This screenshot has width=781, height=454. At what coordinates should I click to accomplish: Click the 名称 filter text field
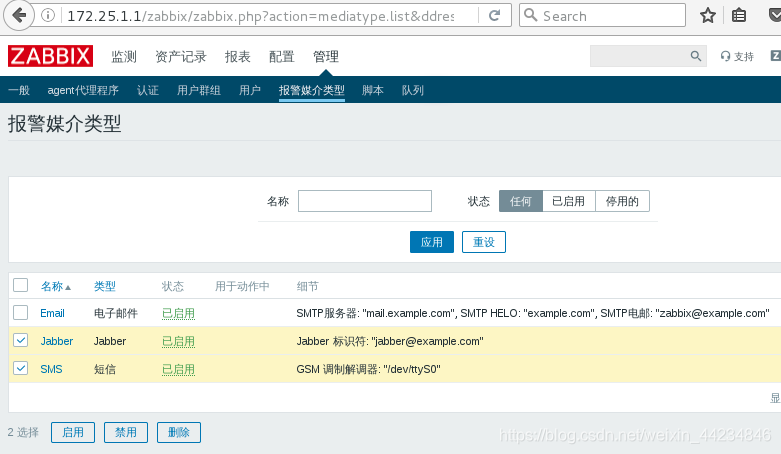[x=365, y=201]
